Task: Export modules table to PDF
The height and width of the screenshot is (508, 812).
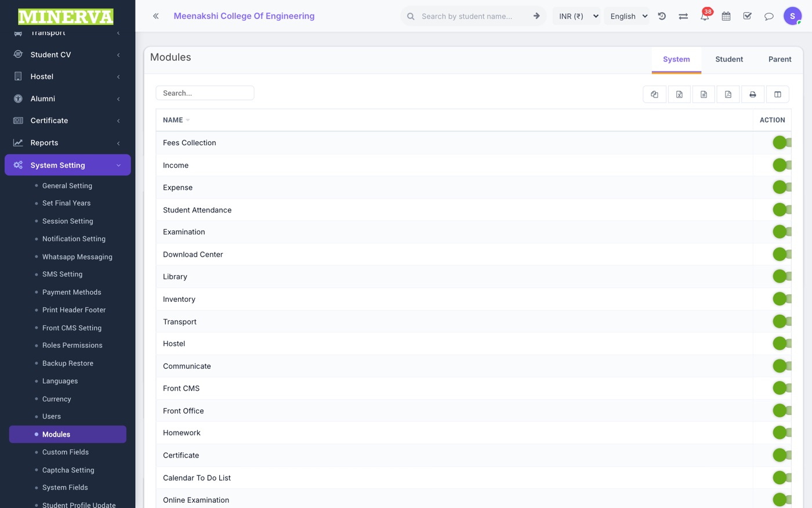Action: (x=728, y=94)
